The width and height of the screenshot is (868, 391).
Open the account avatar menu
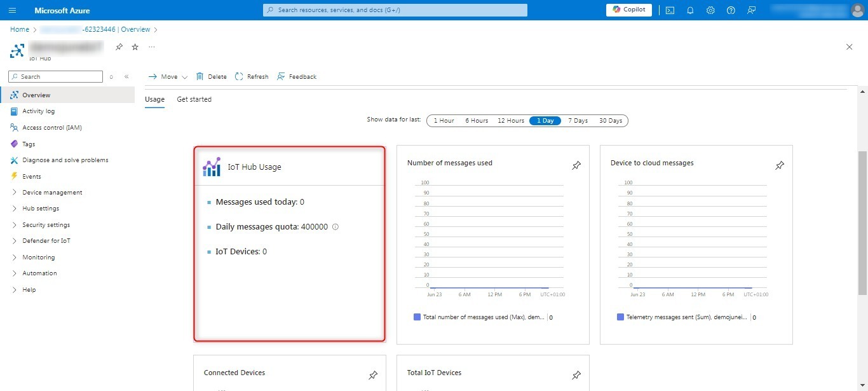click(x=858, y=10)
